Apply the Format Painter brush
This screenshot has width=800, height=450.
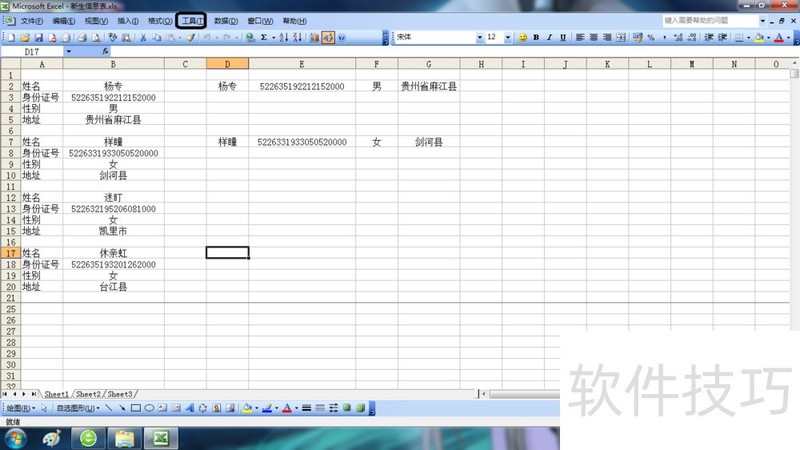coord(190,37)
